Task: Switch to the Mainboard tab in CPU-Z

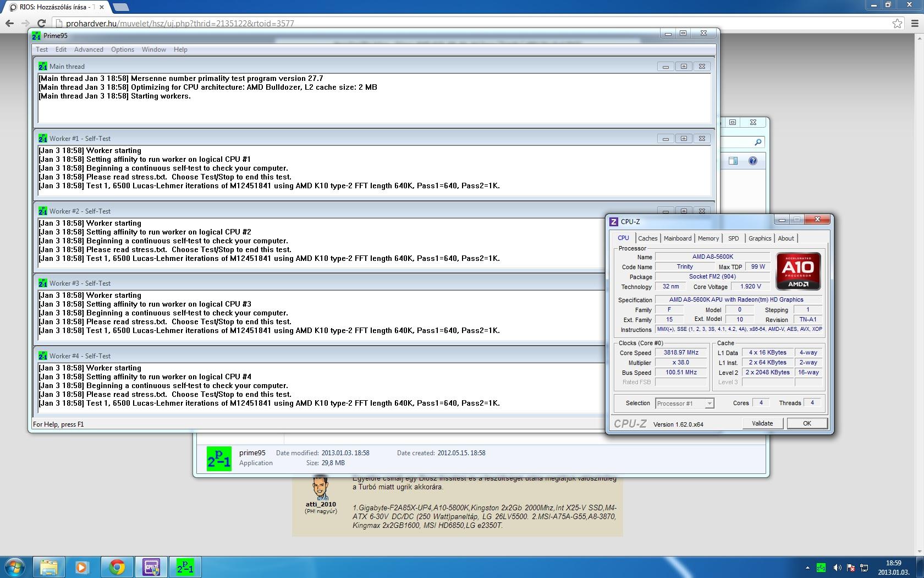Action: pos(677,238)
